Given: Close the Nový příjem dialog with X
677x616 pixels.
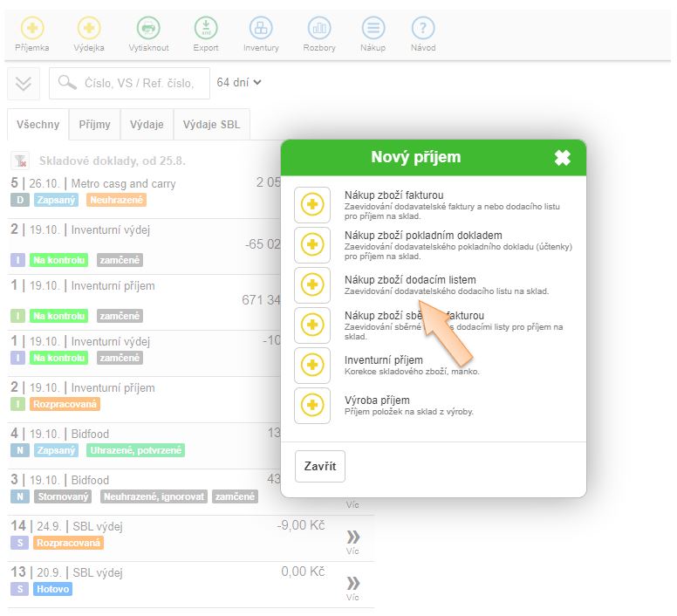Looking at the screenshot, I should pyautogui.click(x=563, y=158).
